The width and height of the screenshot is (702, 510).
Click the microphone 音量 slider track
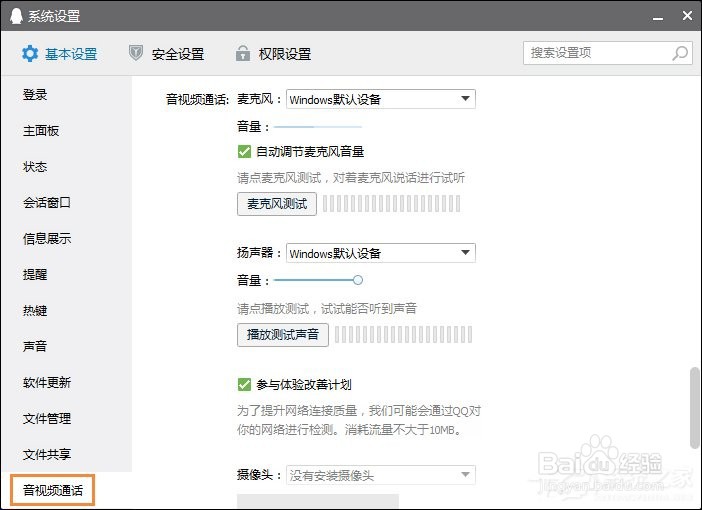click(318, 127)
